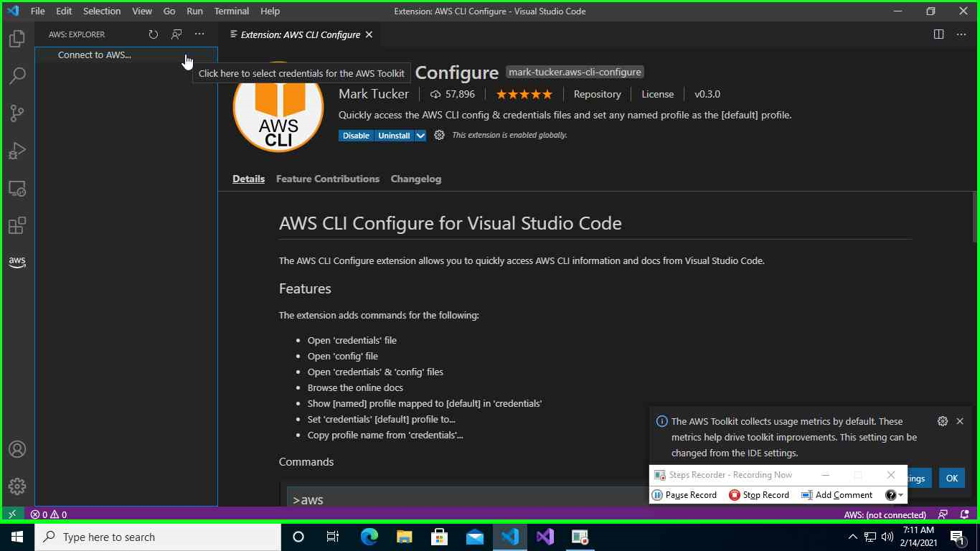Switch to the Changelog tab
The width and height of the screenshot is (980, 551).
coord(416,179)
